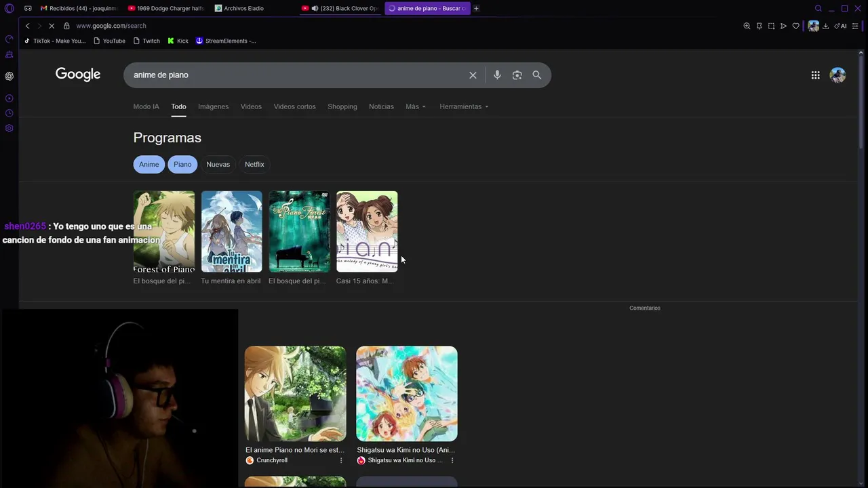Image resolution: width=868 pixels, height=488 pixels.
Task: Open Settings gear icon in sidebar
Action: 9,128
